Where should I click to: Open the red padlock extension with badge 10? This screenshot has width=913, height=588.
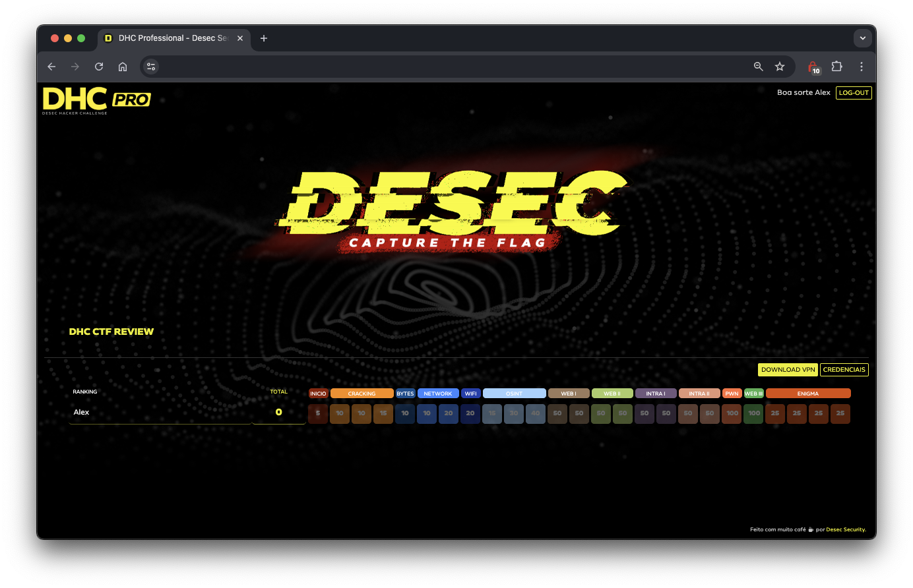click(x=814, y=67)
